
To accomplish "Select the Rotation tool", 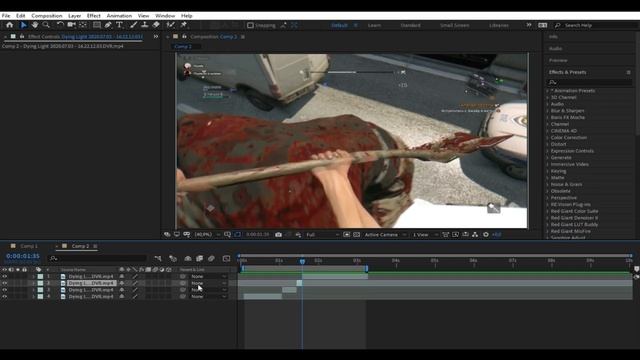I will tap(60, 25).
